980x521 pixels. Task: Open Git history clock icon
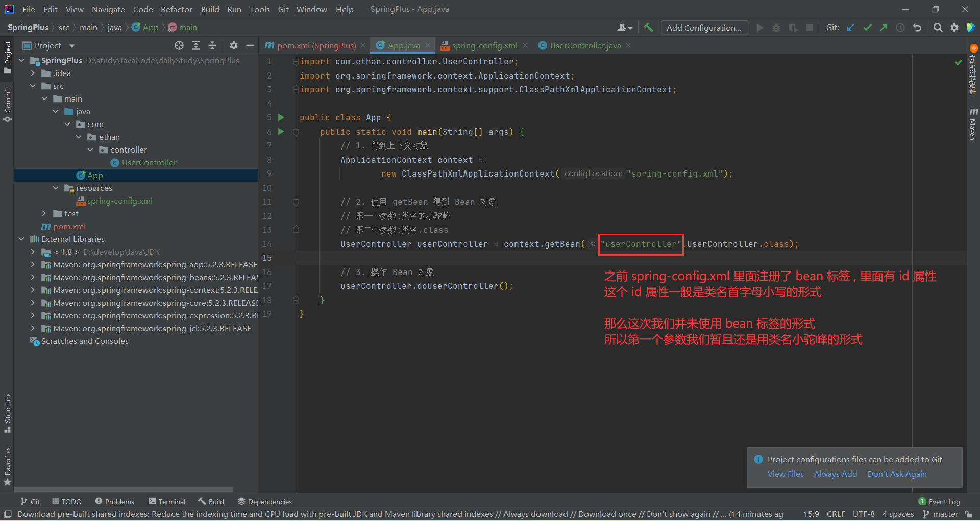pyautogui.click(x=900, y=28)
